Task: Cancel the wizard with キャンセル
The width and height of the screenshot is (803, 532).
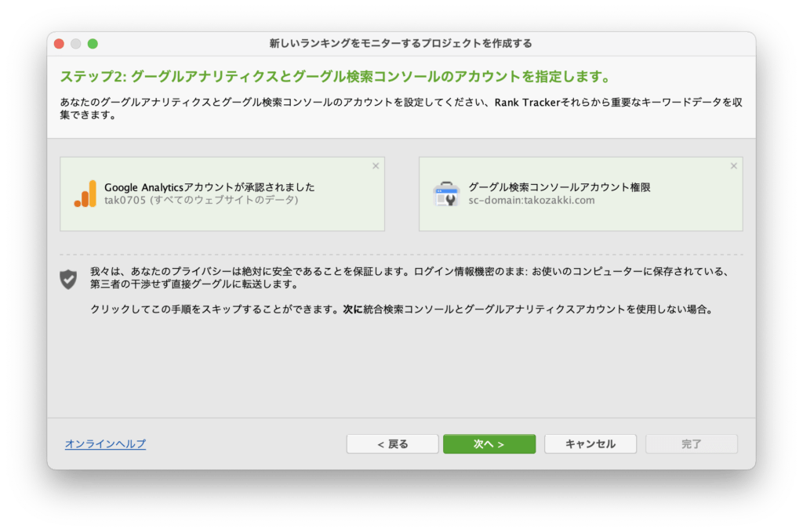Action: pyautogui.click(x=590, y=443)
